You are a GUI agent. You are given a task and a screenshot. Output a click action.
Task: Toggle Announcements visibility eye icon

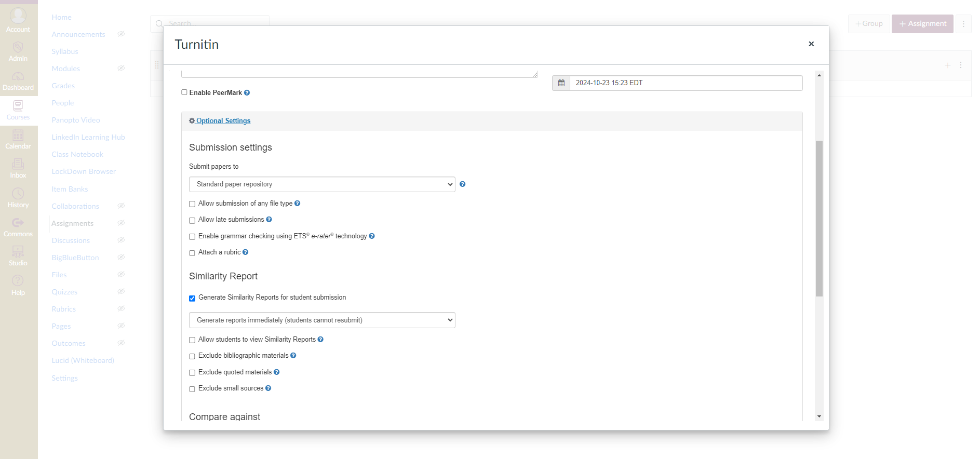coord(121,34)
